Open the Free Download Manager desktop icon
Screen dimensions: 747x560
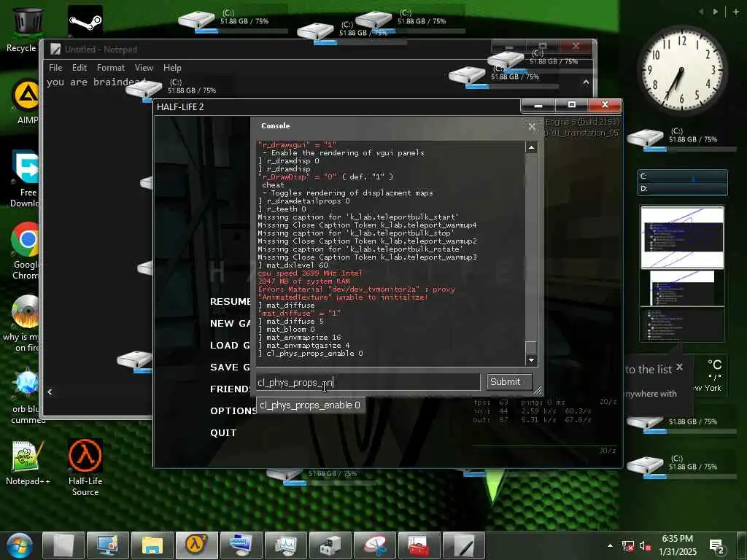pos(26,179)
